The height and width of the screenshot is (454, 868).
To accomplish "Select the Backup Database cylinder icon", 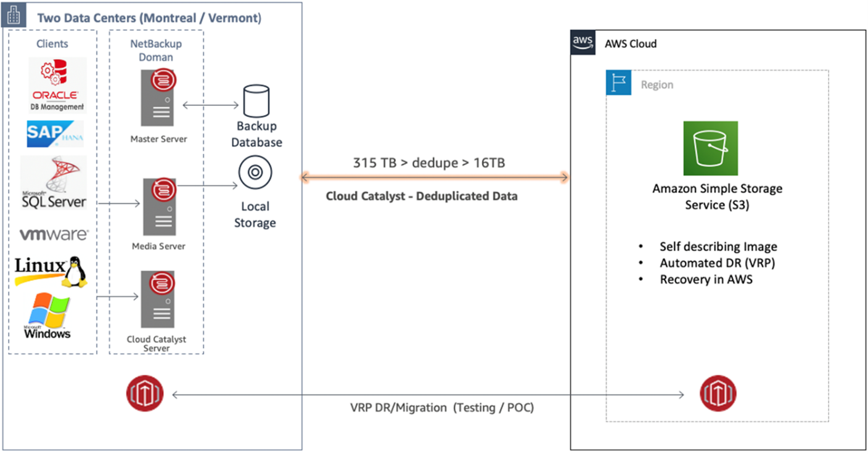I will [x=255, y=102].
